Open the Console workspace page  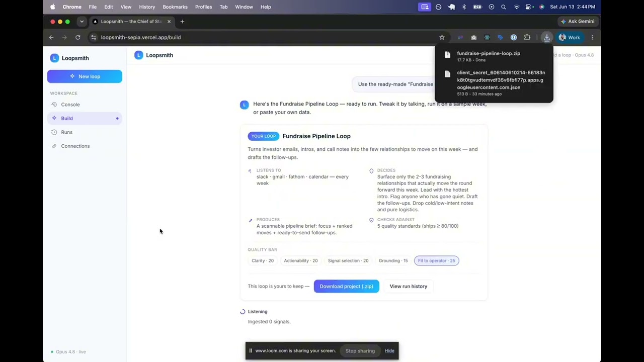[x=85, y=105]
